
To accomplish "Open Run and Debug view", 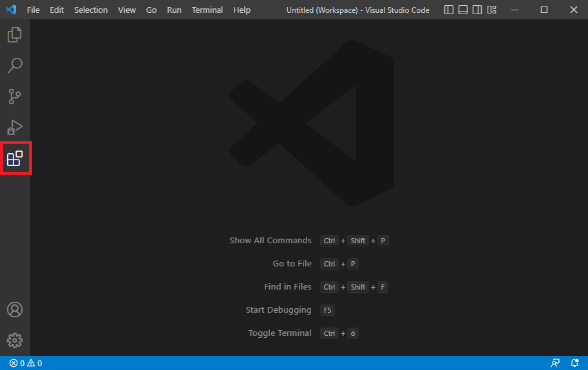I will coord(15,127).
